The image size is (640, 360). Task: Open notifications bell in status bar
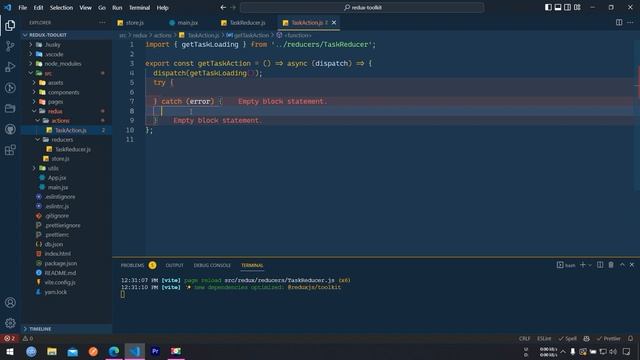pos(631,338)
